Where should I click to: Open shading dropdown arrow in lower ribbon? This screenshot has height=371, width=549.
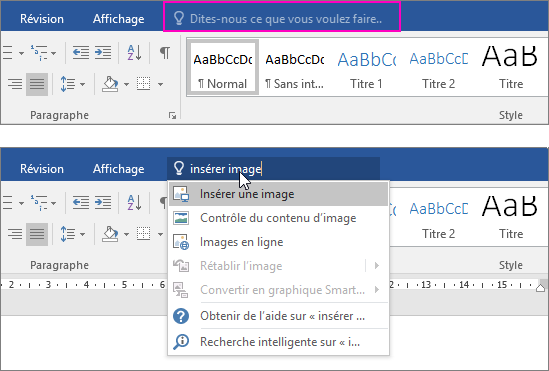126,234
